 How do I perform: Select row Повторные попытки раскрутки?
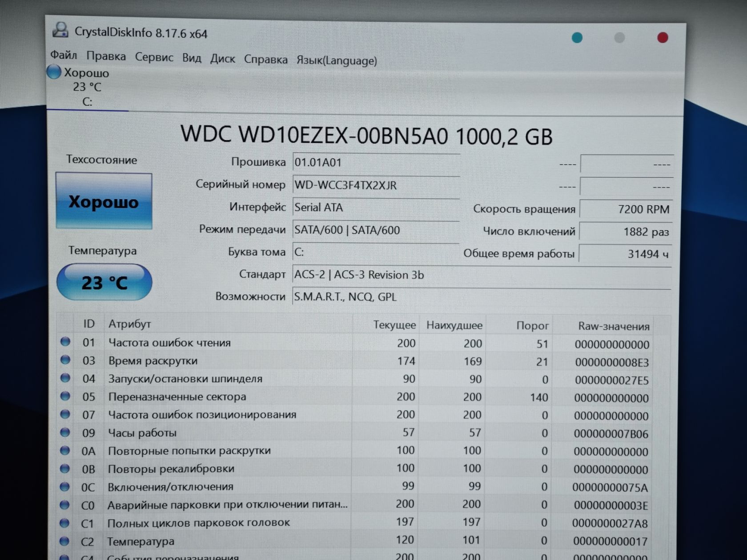pyautogui.click(x=362, y=451)
